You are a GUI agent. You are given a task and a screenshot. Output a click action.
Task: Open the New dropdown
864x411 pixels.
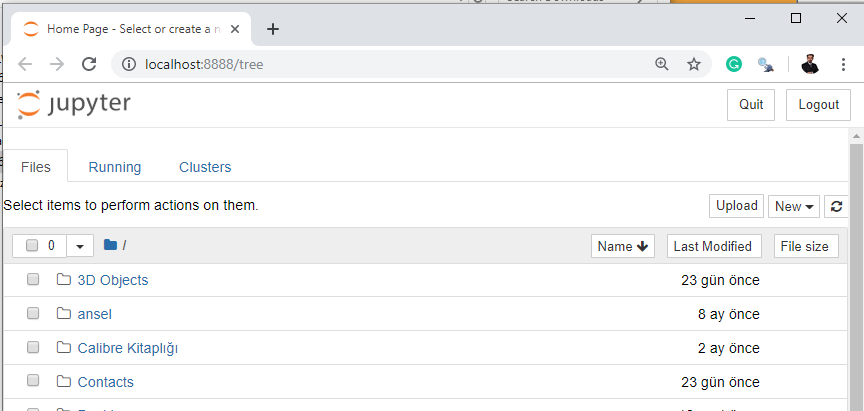point(794,207)
